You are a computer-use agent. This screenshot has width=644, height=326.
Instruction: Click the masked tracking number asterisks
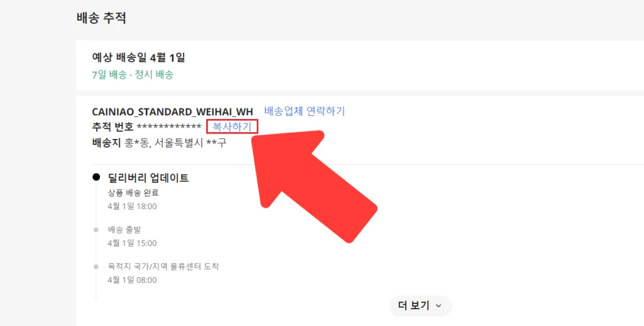point(169,126)
